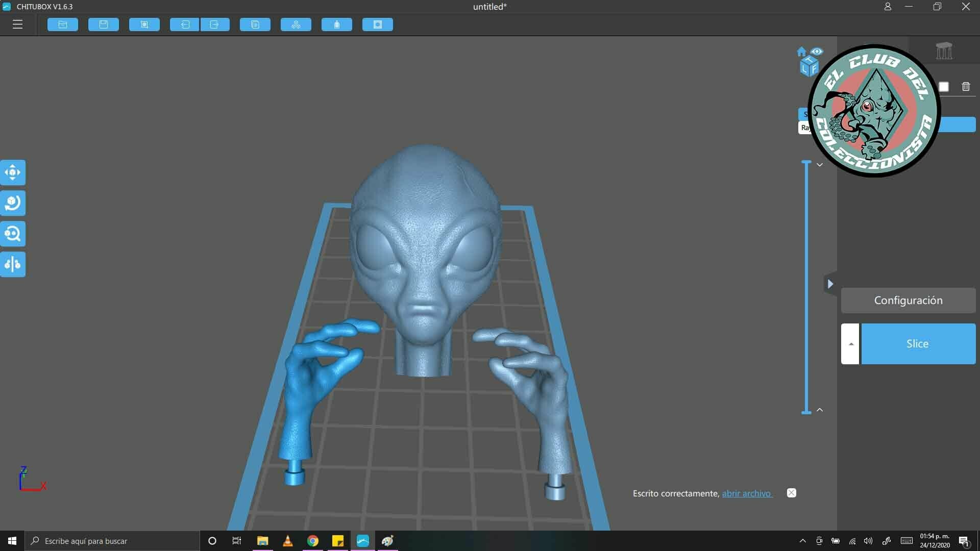The height and width of the screenshot is (551, 980).
Task: Click the view orientation cube
Action: pyautogui.click(x=808, y=67)
